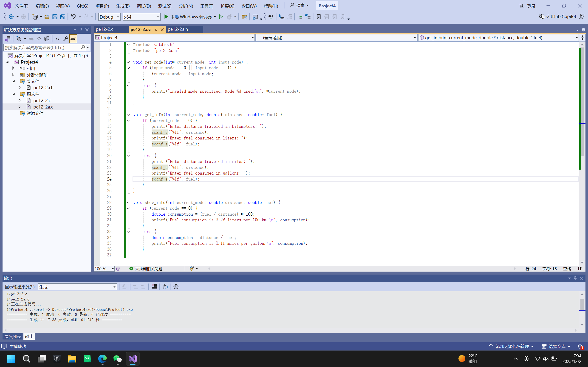Viewport: 588px width, 367px height.
Task: Collapse the get_info function at line 13
Action: point(128,114)
